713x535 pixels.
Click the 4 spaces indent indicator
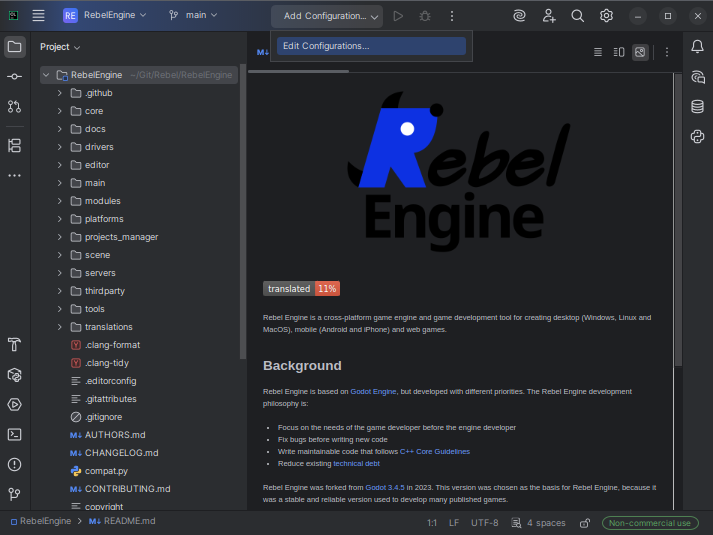[539, 523]
